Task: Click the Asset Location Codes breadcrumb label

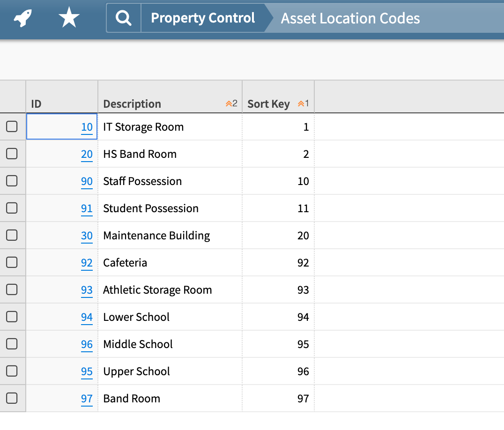Action: tap(350, 19)
